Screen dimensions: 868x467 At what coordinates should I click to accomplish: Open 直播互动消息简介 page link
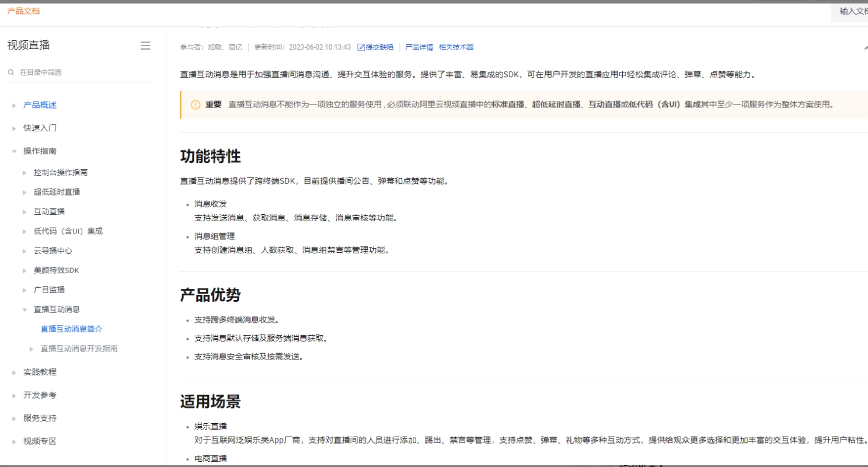coord(71,329)
